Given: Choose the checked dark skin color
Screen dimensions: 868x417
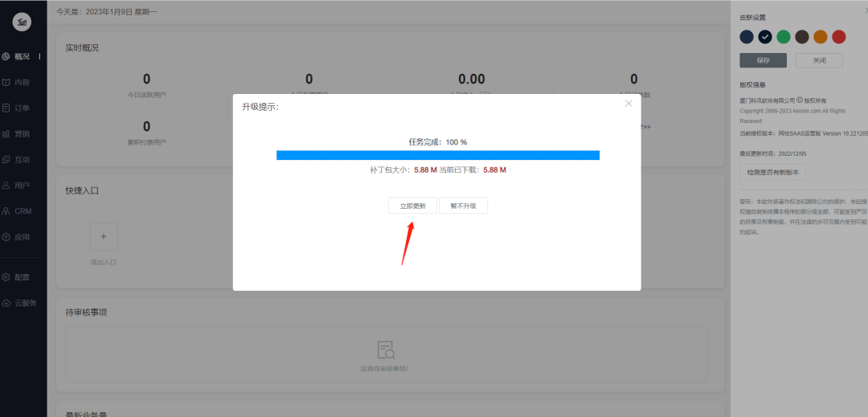Looking at the screenshot, I should click(765, 37).
